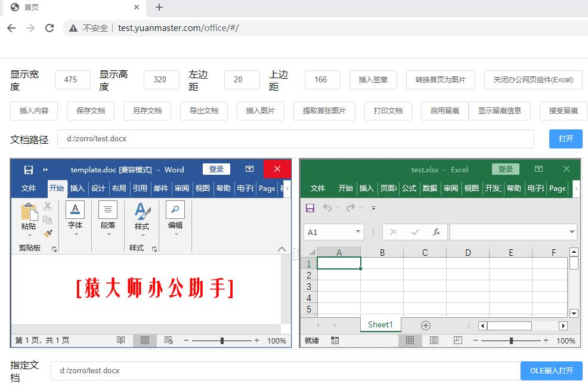Select Excel column B header

[382, 252]
